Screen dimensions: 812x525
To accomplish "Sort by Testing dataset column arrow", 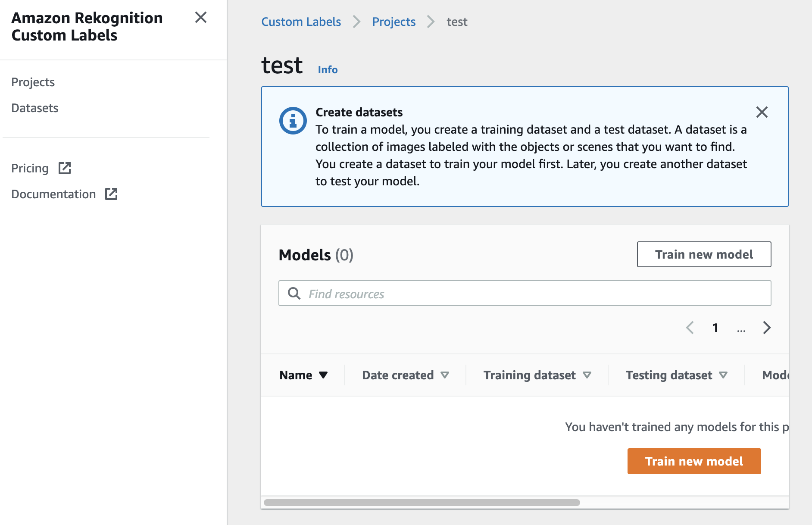I will click(723, 375).
